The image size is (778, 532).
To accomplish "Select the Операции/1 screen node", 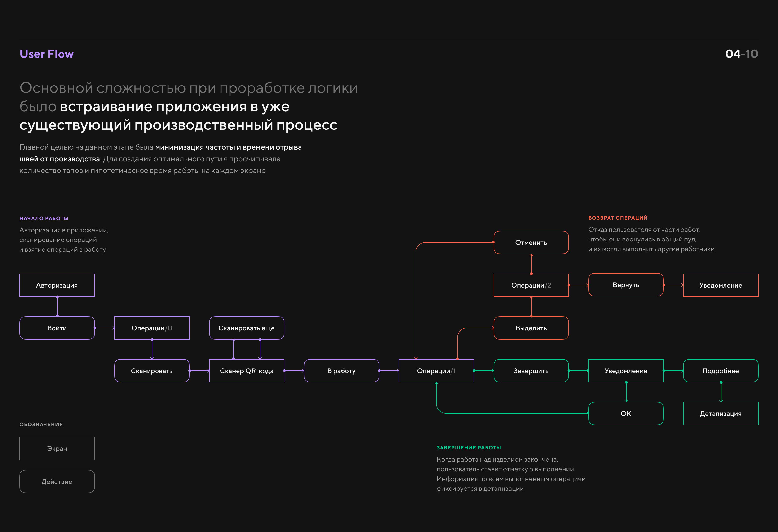I will tap(436, 371).
